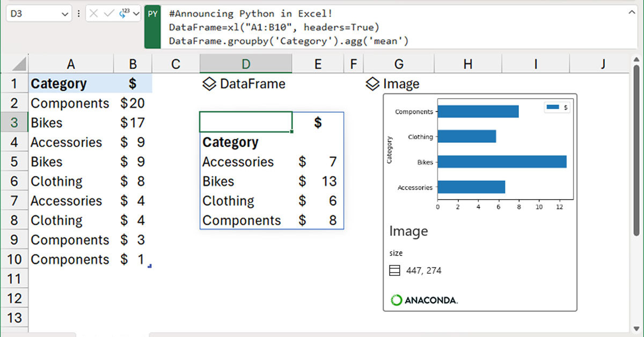Image resolution: width=644 pixels, height=337 pixels.
Task: Select row 3 header
Action: point(14,123)
